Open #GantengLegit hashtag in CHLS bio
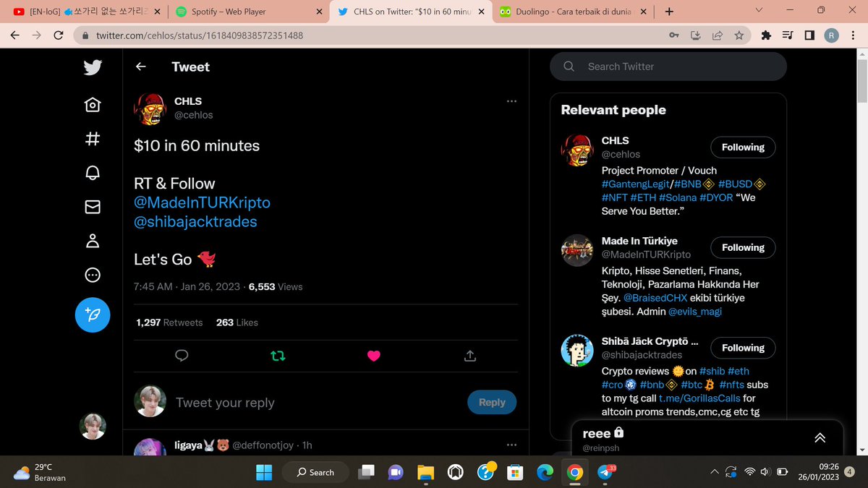 [x=634, y=184]
